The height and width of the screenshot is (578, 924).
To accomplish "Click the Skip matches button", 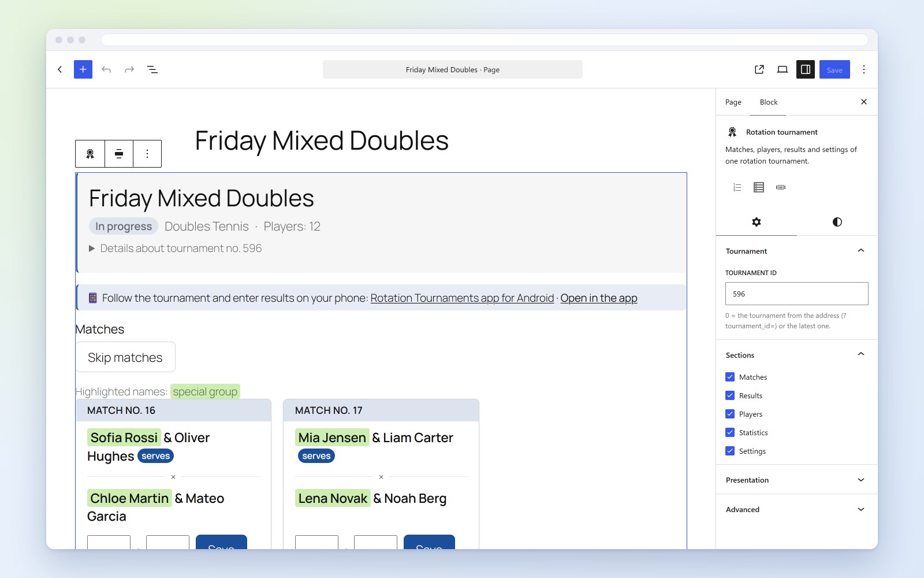I will 125,357.
